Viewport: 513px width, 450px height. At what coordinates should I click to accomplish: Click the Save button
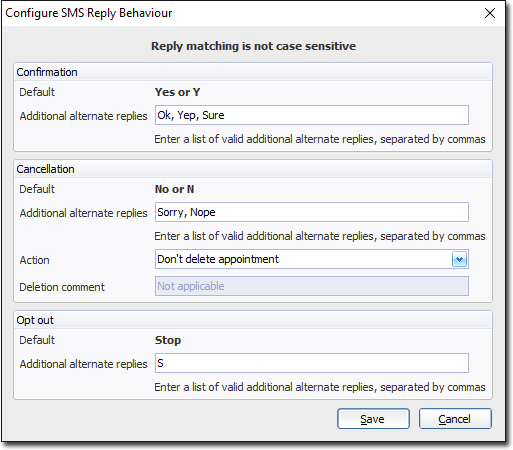coord(373,419)
